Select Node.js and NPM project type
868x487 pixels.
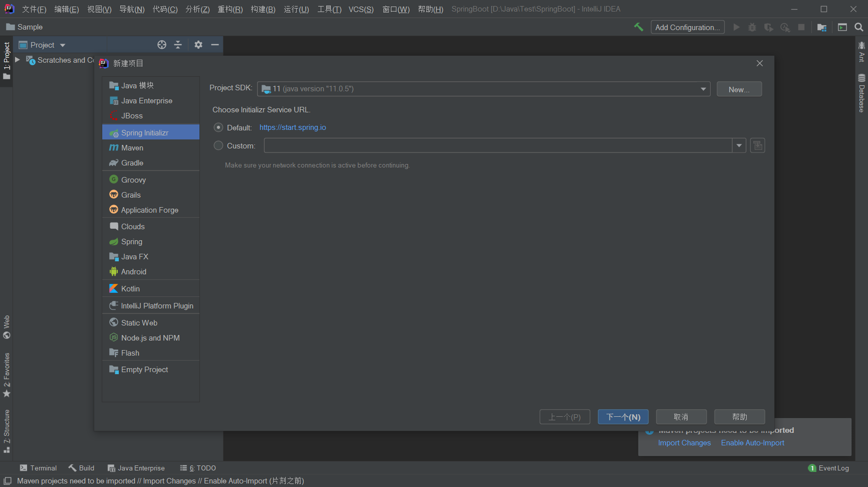(151, 338)
